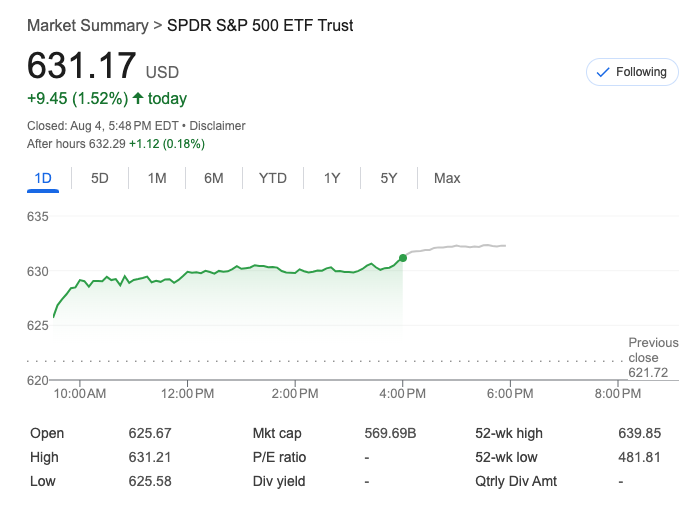Click the green up arrow beside today

pyautogui.click(x=138, y=98)
